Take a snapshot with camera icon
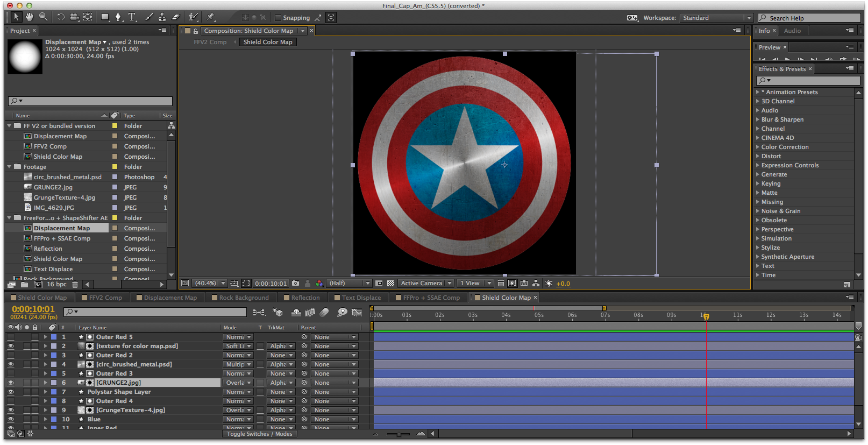 point(295,283)
